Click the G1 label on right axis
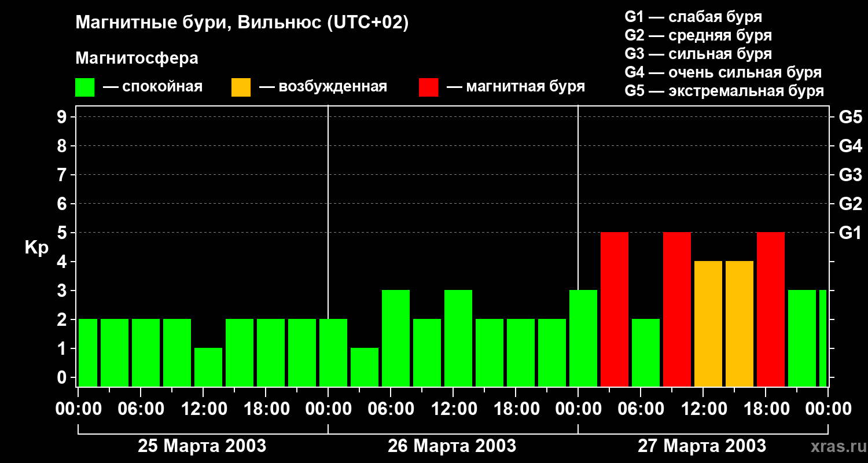 tap(850, 233)
